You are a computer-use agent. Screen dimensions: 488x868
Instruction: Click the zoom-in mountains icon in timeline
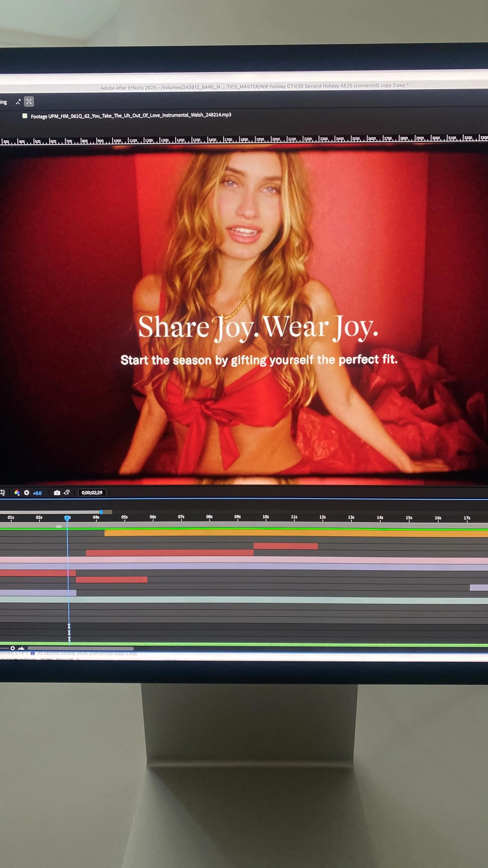coord(21,648)
